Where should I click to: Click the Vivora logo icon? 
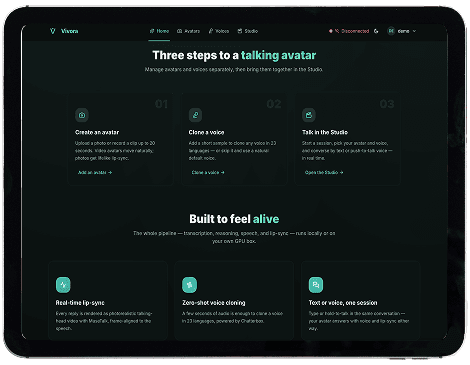[x=52, y=31]
